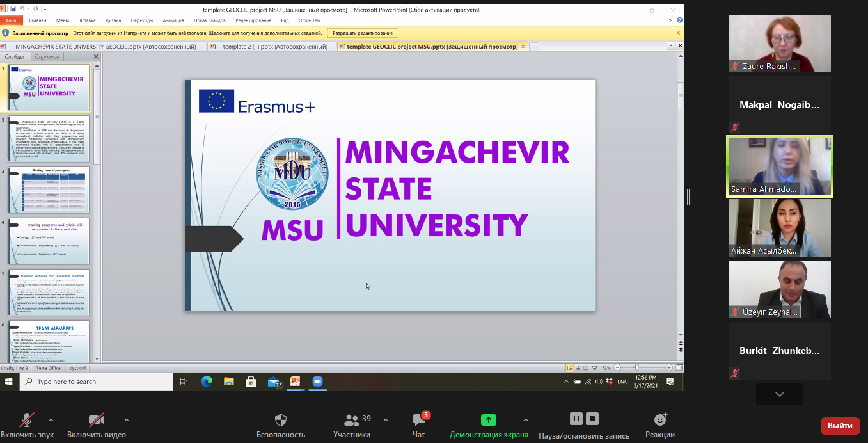Screen dimensions: 868x443
Task: Show more participants with the down chevron
Action: tap(779, 394)
